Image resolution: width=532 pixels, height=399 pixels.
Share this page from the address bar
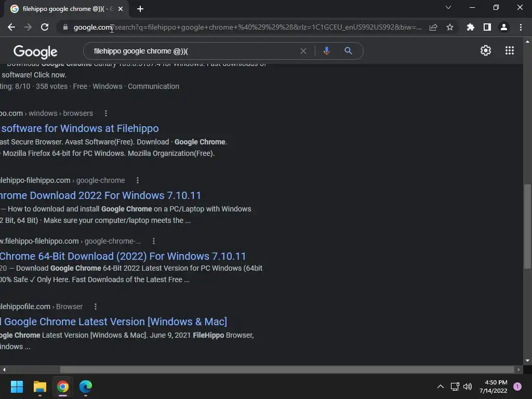point(433,27)
